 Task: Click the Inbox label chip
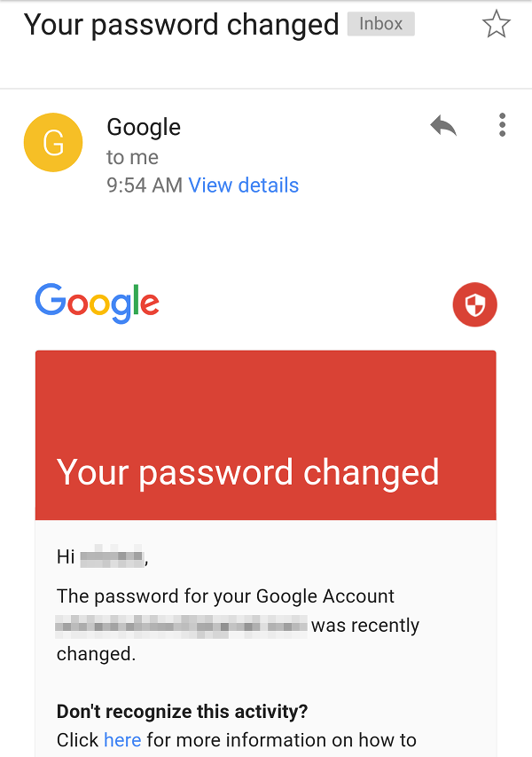(380, 23)
